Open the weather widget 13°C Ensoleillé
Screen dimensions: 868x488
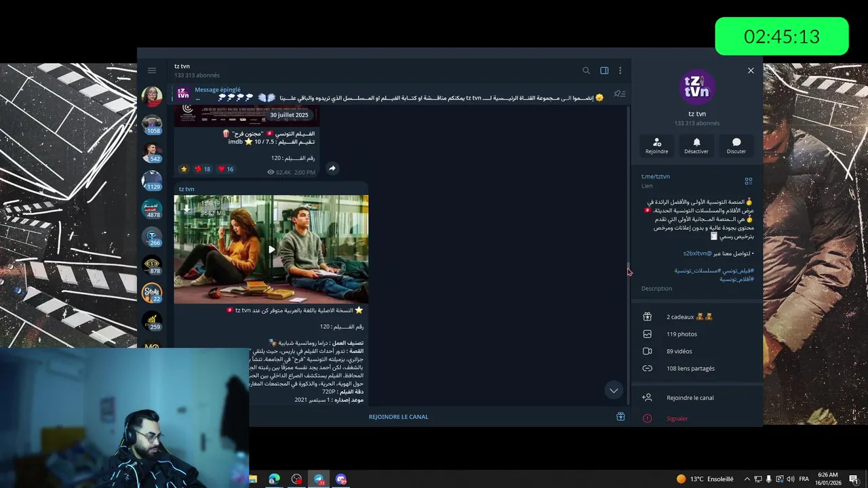point(705,479)
